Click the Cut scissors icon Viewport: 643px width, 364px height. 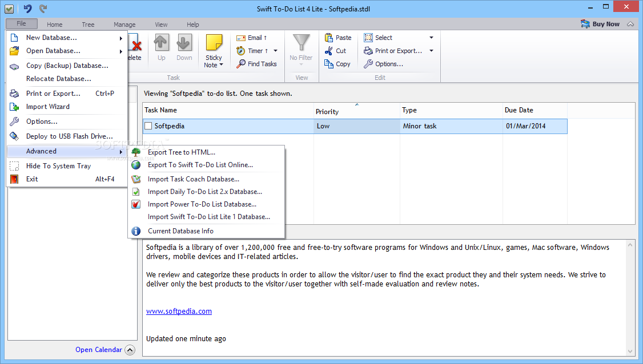328,51
